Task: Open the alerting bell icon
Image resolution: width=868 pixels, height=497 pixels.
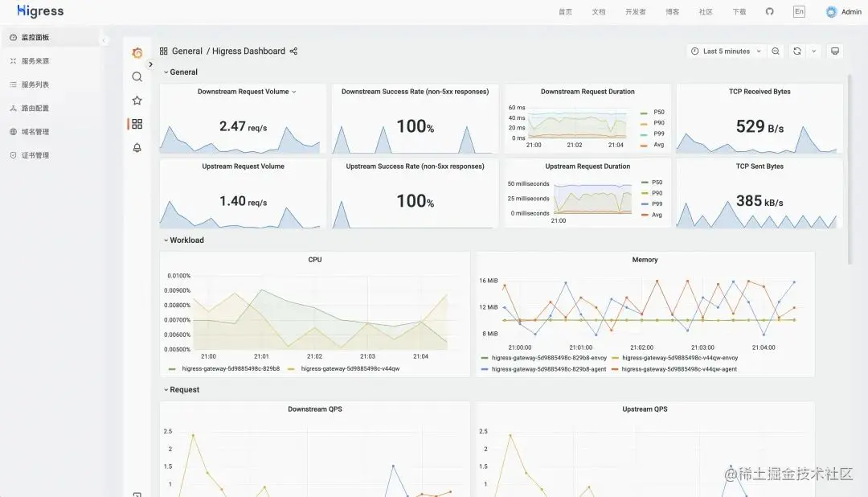Action: coord(137,147)
